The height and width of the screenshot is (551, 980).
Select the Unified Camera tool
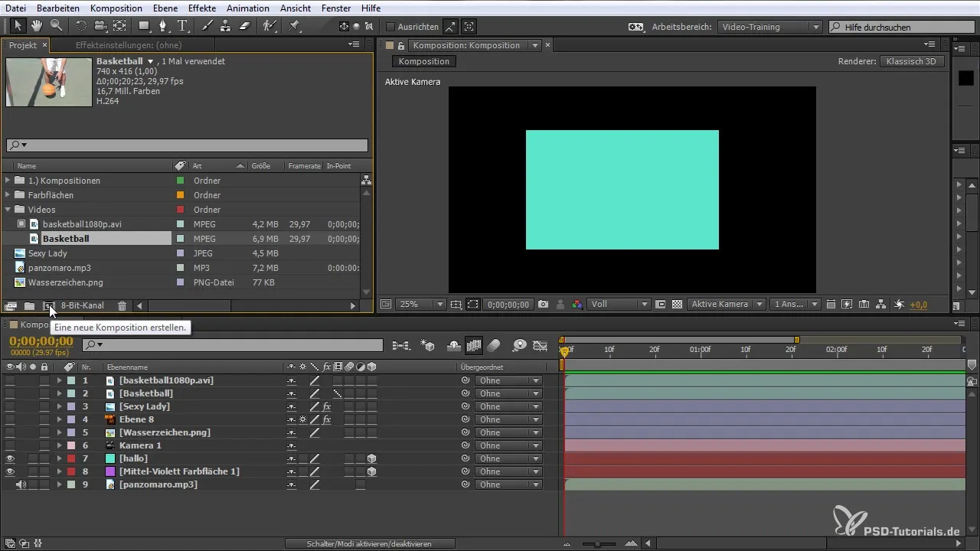pos(100,26)
